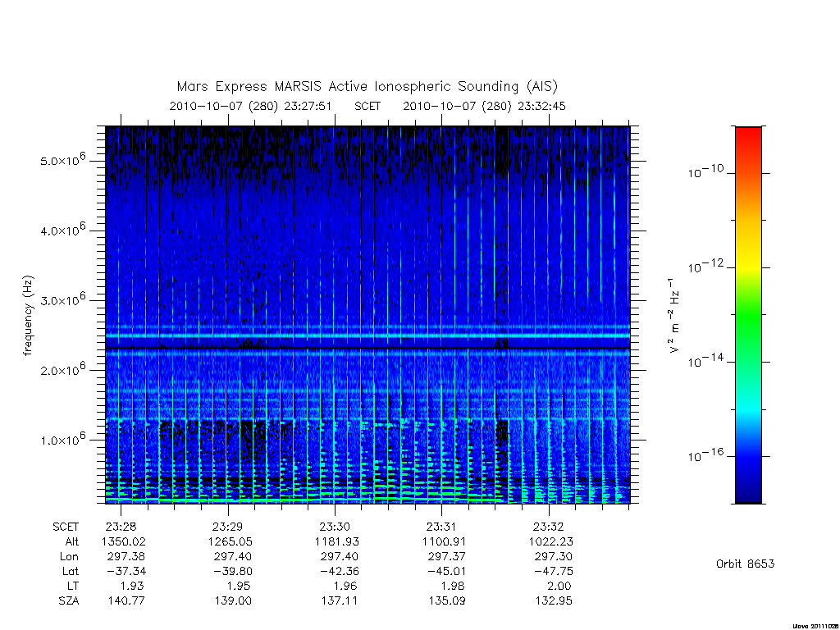This screenshot has width=840, height=630.
Task: Click local time value '2.00'
Action: tap(559, 586)
